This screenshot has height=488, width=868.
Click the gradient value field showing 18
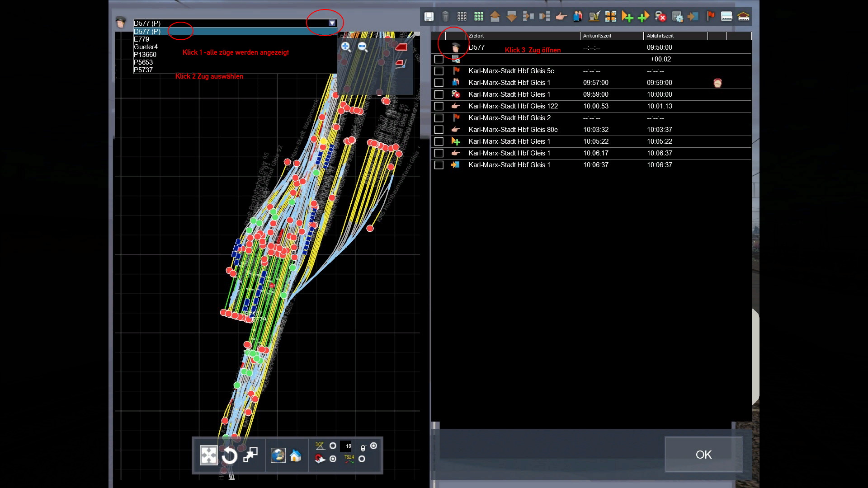(348, 446)
